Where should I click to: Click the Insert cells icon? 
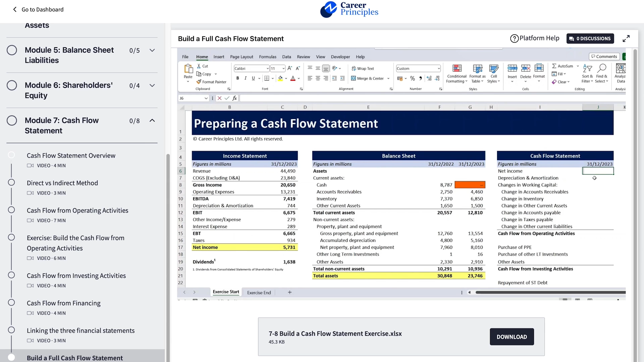point(512,68)
